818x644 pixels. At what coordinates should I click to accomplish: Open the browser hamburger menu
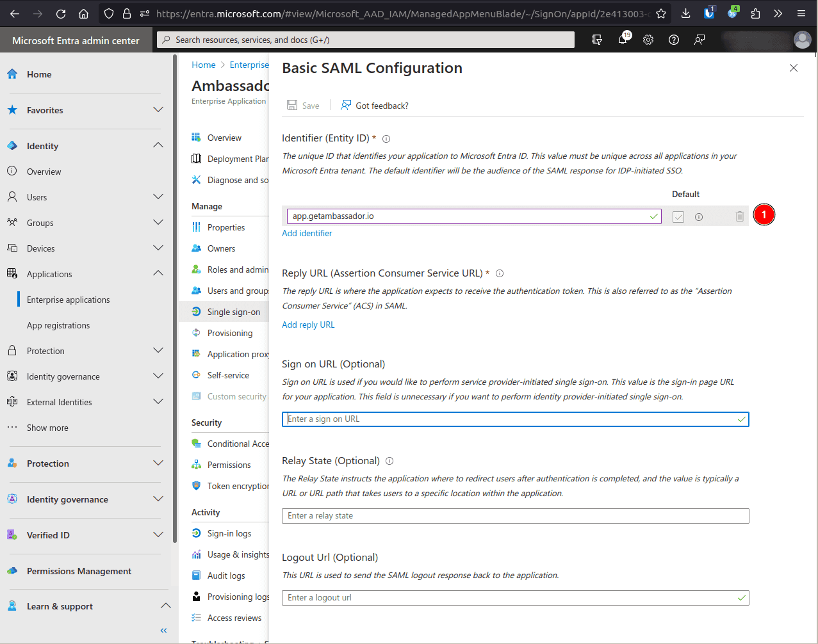pyautogui.click(x=801, y=13)
